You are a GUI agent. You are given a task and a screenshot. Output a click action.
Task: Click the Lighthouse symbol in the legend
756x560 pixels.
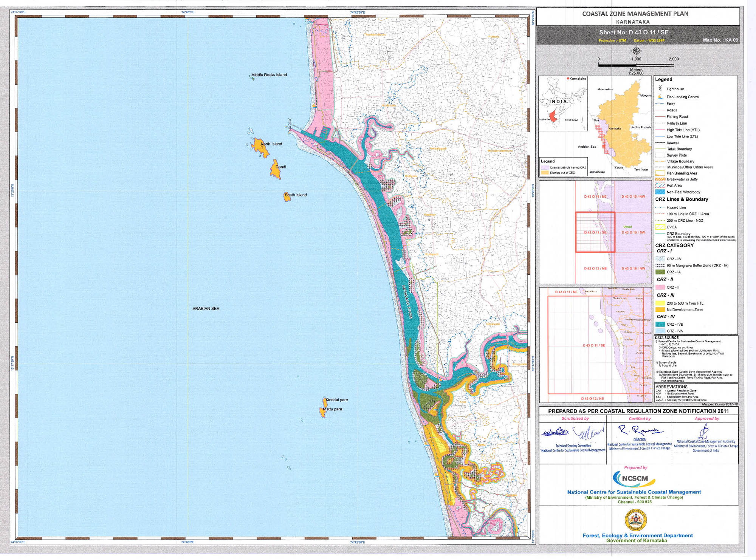(x=660, y=88)
